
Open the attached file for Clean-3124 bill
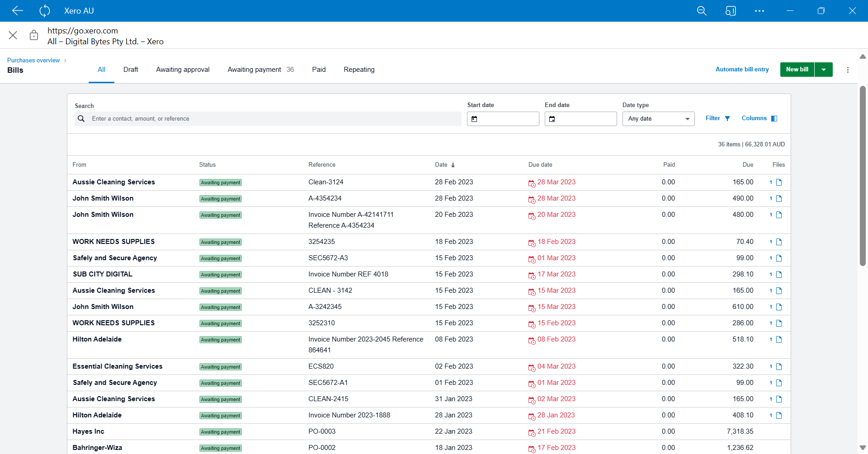tap(778, 183)
